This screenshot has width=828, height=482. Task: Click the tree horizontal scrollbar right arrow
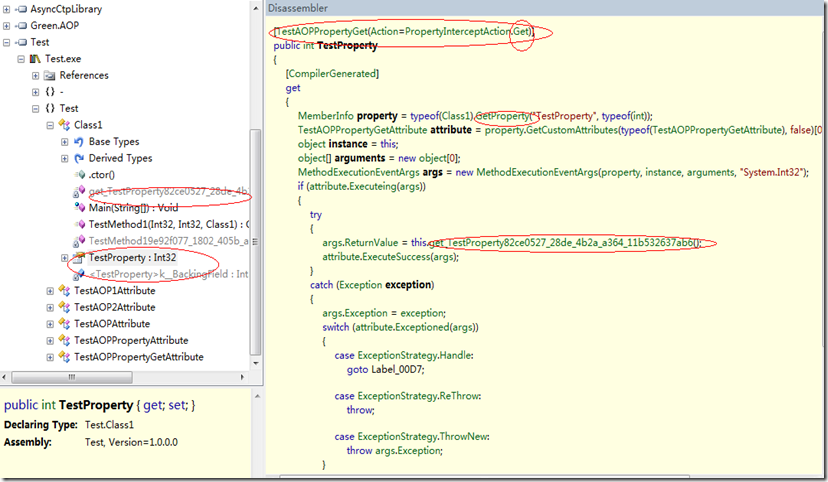tap(242, 377)
